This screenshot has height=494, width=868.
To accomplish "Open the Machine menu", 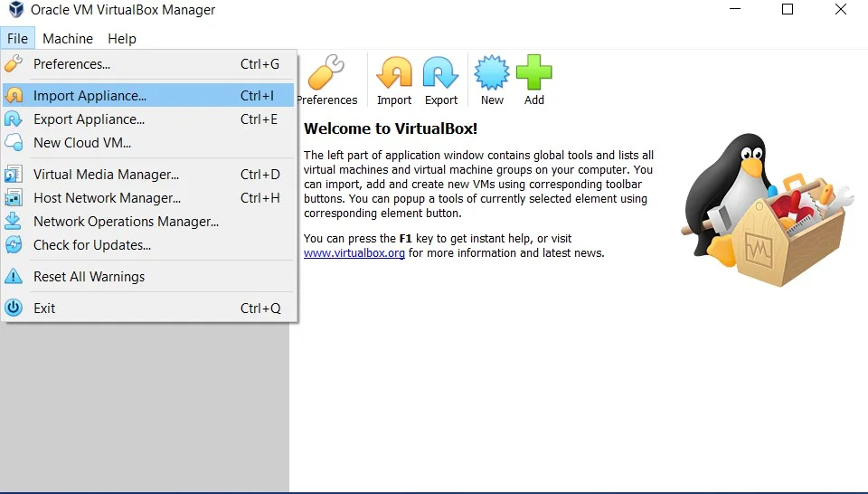I will click(x=68, y=39).
